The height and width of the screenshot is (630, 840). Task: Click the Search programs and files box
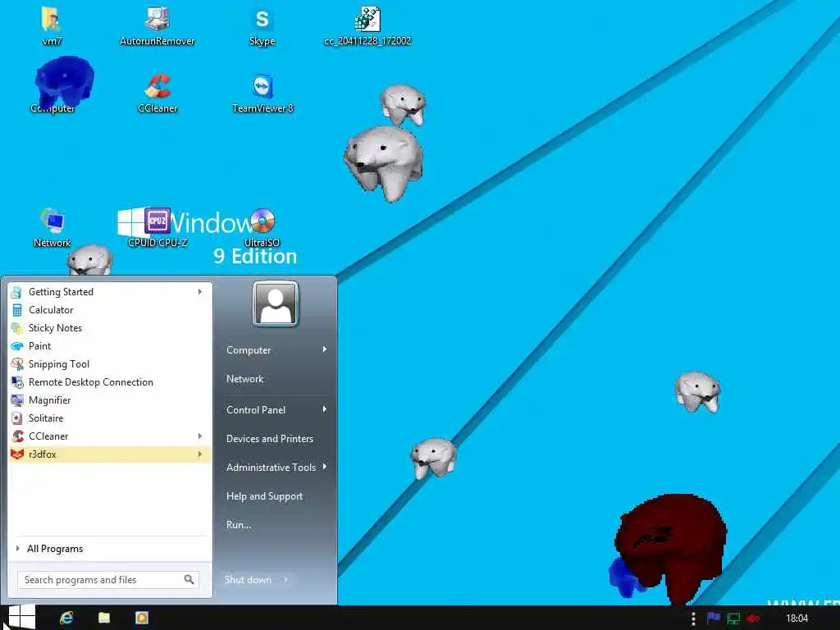(x=108, y=580)
